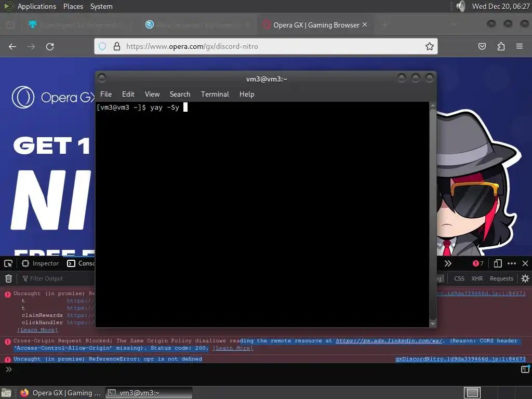Click the clickHandler stack trace entry
The height and width of the screenshot is (399, 532).
[43, 323]
